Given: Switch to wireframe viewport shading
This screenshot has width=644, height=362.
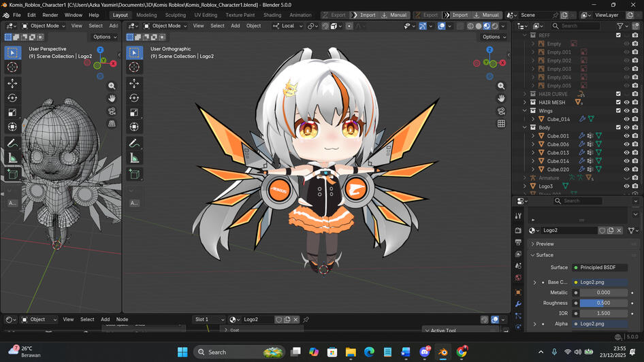Looking at the screenshot, I should pos(470,26).
